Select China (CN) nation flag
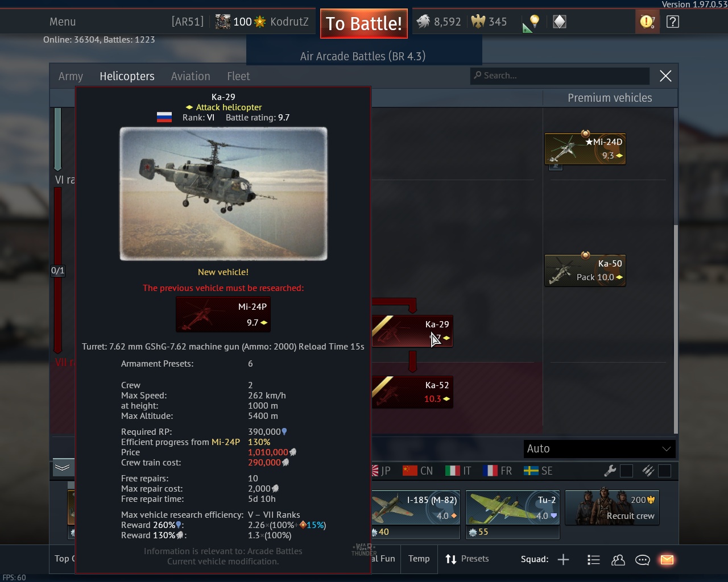 (x=417, y=471)
